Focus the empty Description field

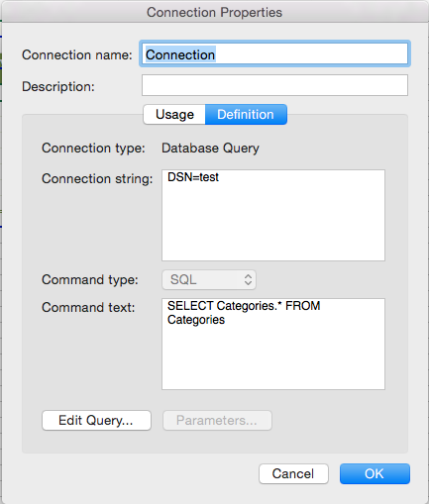(x=274, y=85)
